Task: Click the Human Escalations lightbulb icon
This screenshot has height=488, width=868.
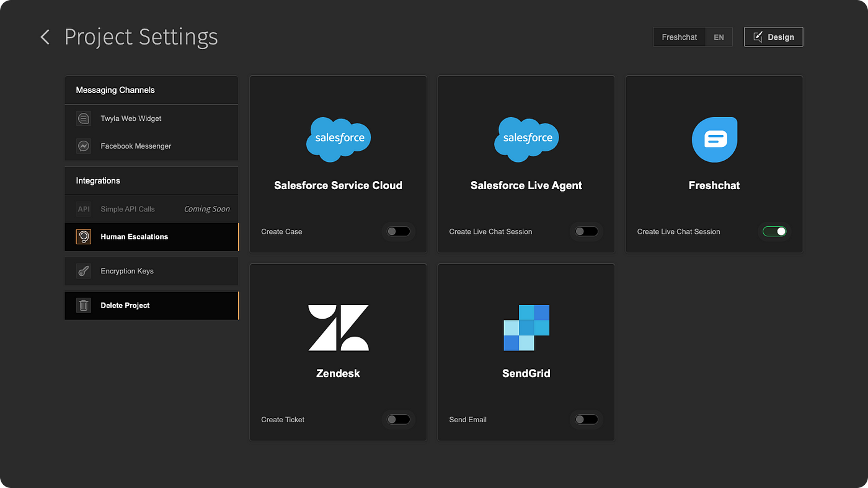Action: point(84,237)
